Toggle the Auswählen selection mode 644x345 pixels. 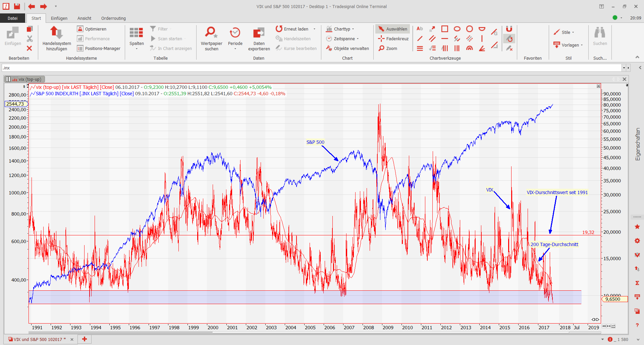(x=393, y=29)
